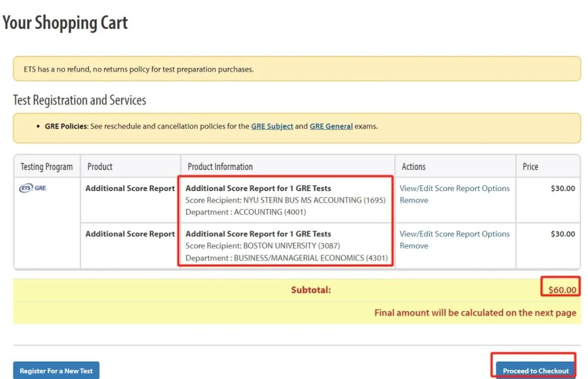The width and height of the screenshot is (588, 379).
Task: View/Edit Score Report Options for Boston University
Action: coord(455,234)
